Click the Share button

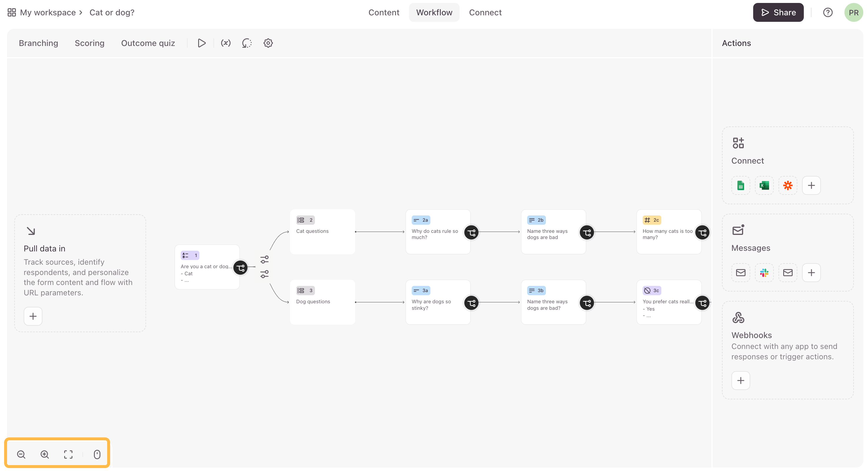tap(778, 12)
